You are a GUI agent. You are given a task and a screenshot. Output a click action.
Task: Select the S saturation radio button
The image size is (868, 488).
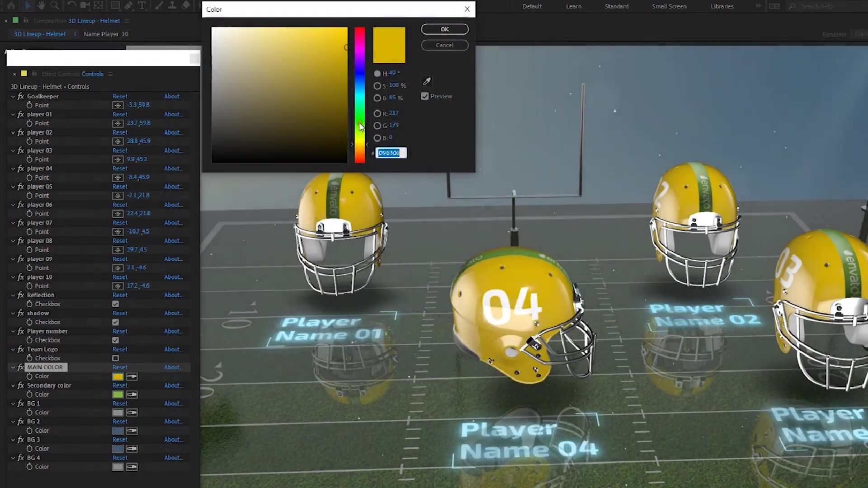[377, 86]
